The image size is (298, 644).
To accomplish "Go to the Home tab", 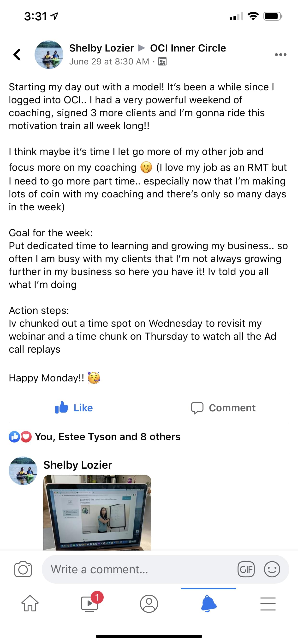I will point(30,603).
